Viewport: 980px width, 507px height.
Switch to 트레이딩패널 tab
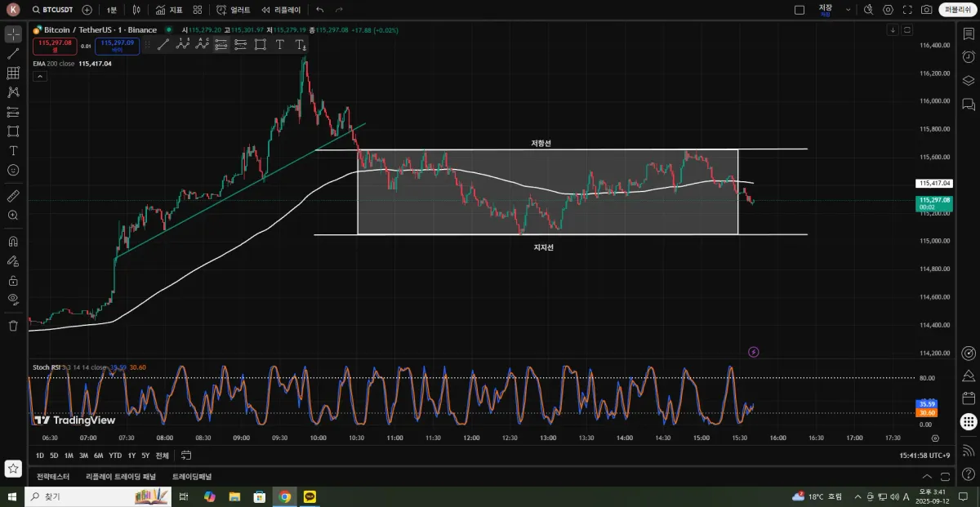point(191,477)
